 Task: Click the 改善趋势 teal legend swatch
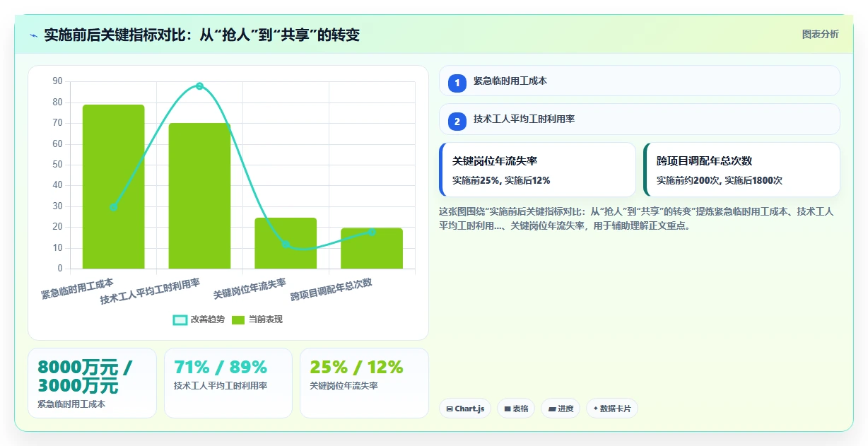click(x=180, y=319)
